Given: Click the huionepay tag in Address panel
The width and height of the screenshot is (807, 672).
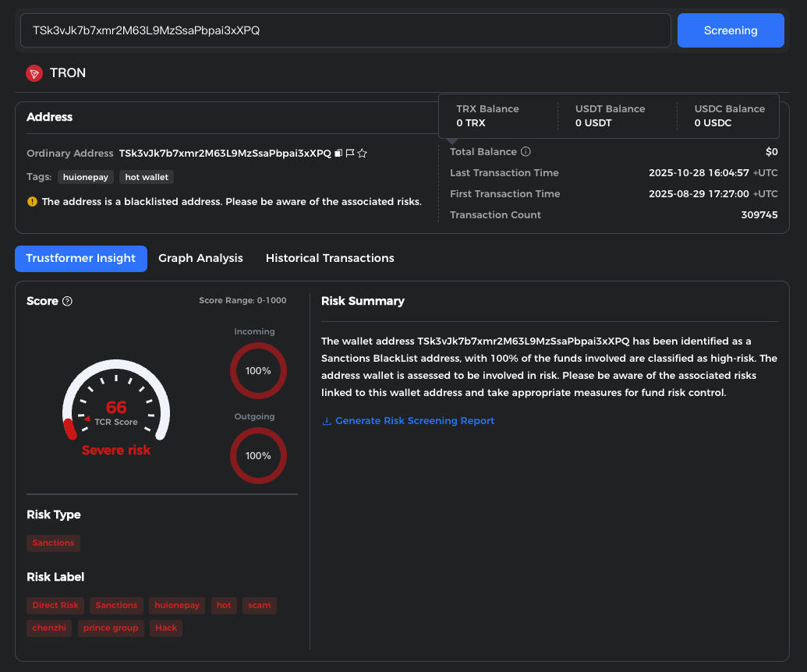Looking at the screenshot, I should pyautogui.click(x=86, y=177).
